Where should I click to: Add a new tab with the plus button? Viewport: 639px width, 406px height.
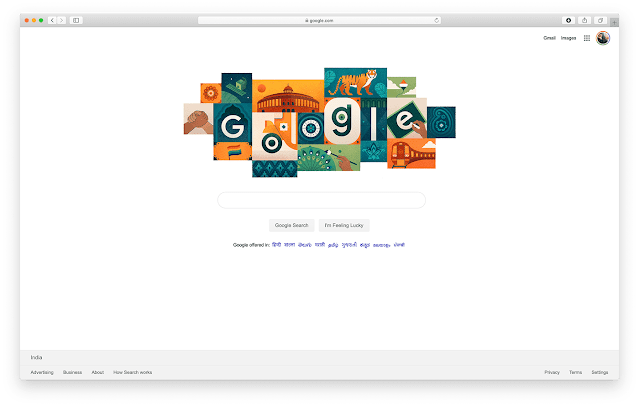click(x=614, y=22)
